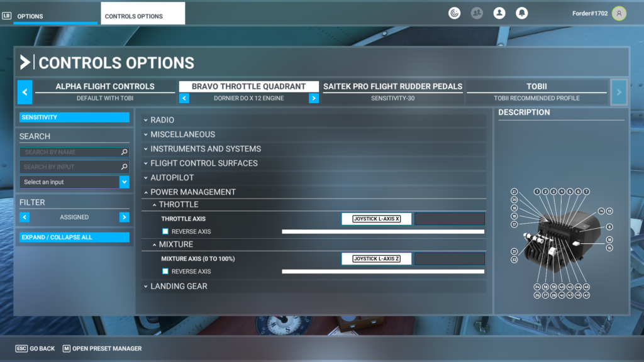Click the LB bumper icon next to Options

[6, 16]
